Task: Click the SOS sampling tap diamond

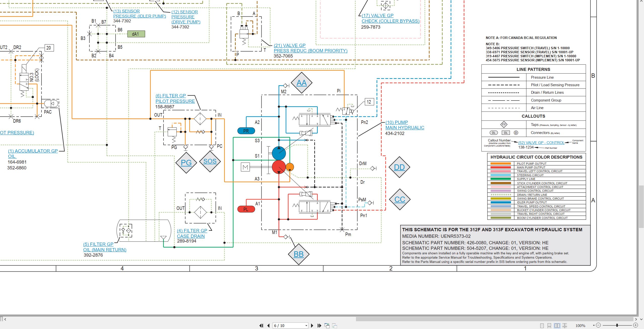Action: pyautogui.click(x=210, y=161)
